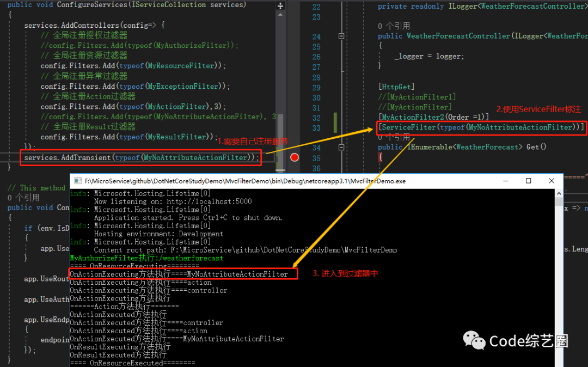Click the "private readonly ILogger" declaration line
The width and height of the screenshot is (588, 367).
coord(482,7)
